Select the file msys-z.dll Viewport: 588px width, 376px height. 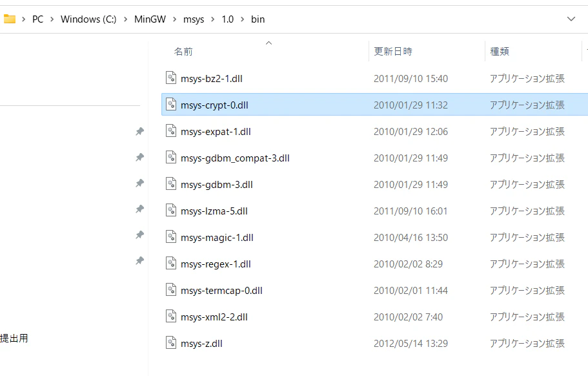202,344
